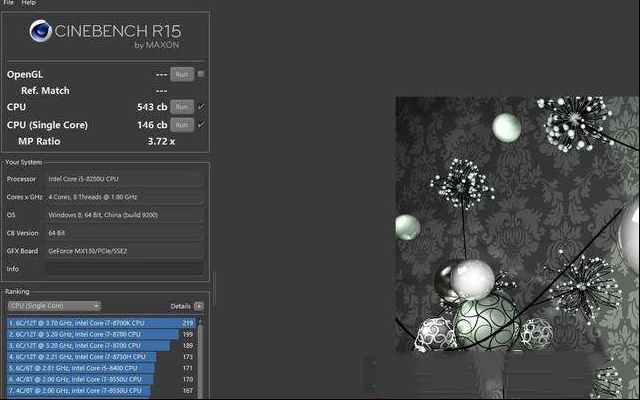The width and height of the screenshot is (640, 400).
Task: Click the CPU score 543 cb
Action: [152, 107]
